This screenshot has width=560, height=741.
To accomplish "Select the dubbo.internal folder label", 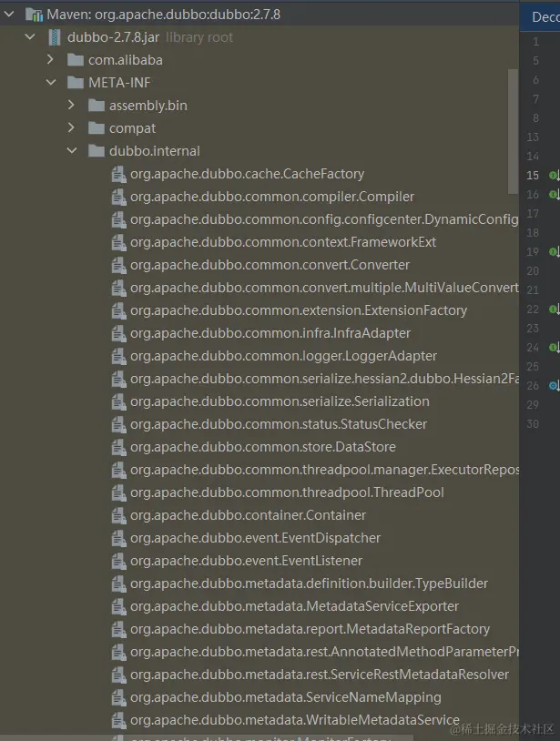I will point(155,151).
